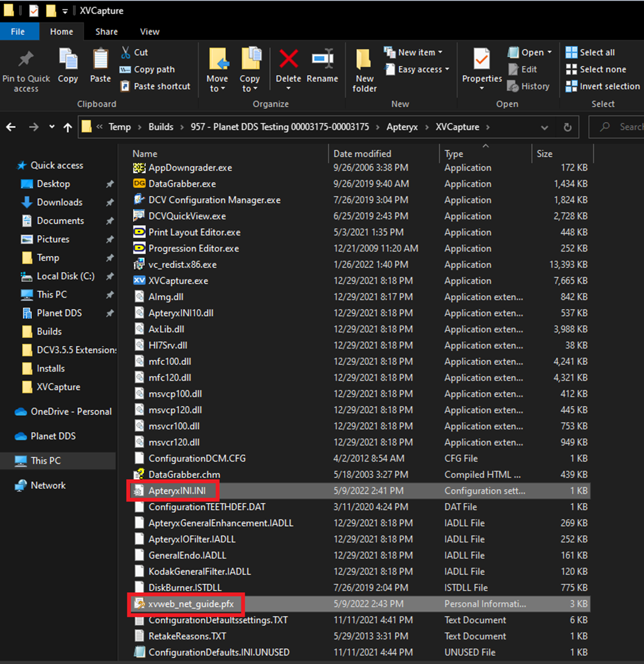Click the New folder icon

pyautogui.click(x=364, y=59)
